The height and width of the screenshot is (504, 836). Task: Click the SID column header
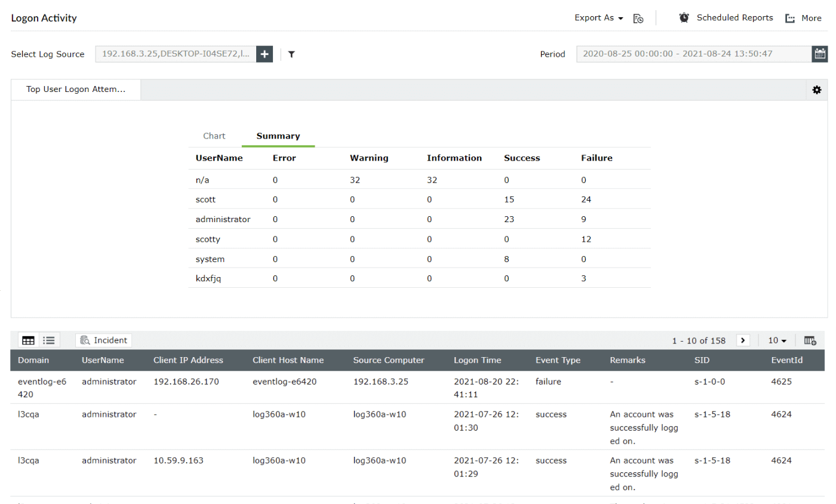click(702, 360)
